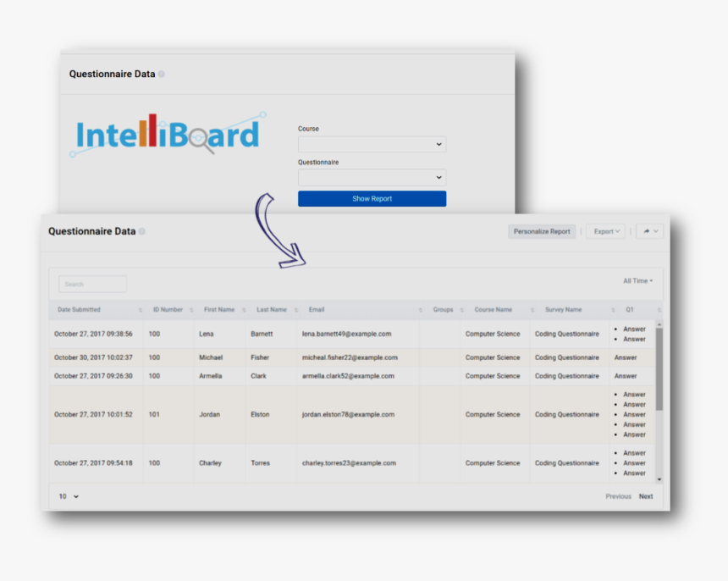Sort by Last Name column
This screenshot has height=581, width=728.
pyautogui.click(x=272, y=310)
